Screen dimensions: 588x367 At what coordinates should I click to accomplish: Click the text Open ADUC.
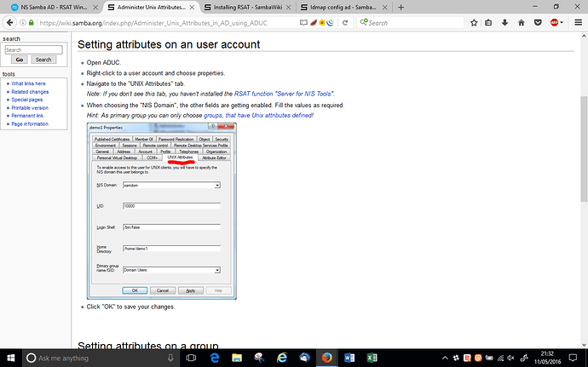point(104,63)
